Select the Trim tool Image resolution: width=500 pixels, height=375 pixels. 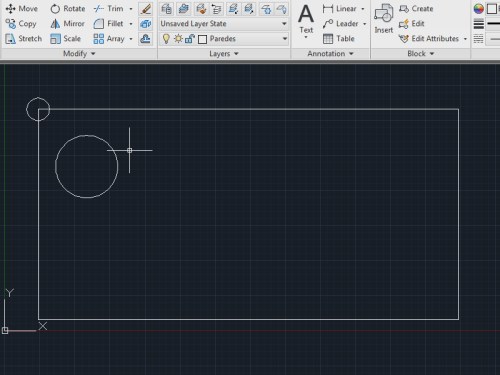click(109, 9)
